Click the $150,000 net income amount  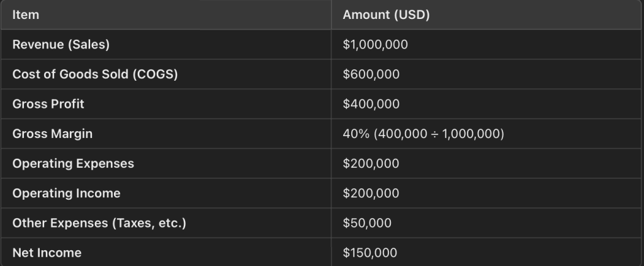(x=370, y=253)
